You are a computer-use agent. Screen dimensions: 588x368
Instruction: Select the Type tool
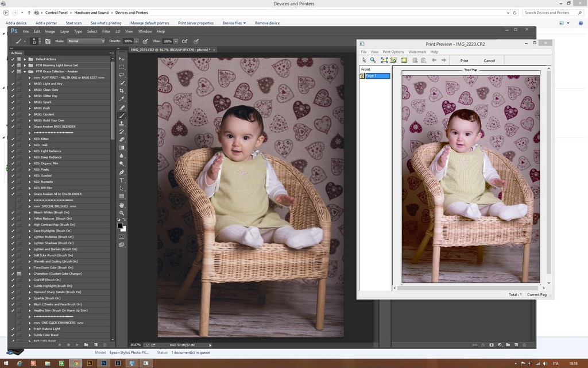122,180
